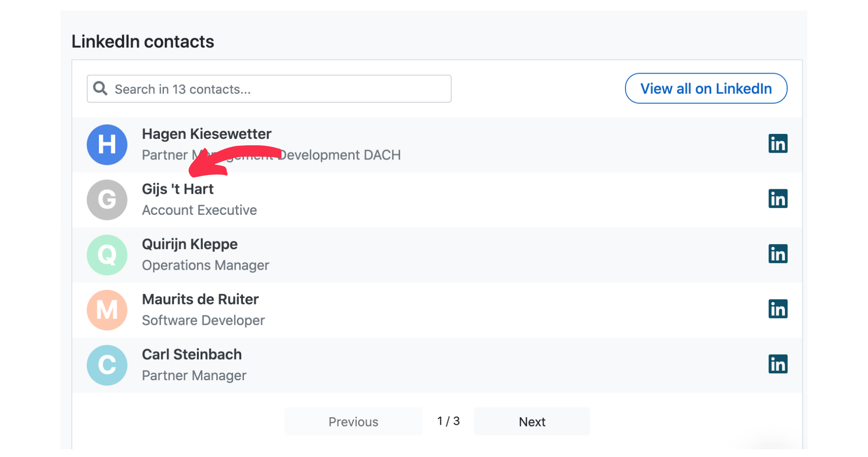Open Maurits de Ruiter's LinkedIn icon
868x457 pixels.
click(x=778, y=309)
